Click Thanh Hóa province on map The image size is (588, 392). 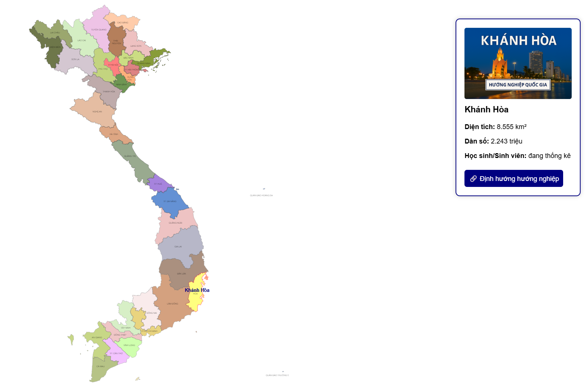coord(108,92)
